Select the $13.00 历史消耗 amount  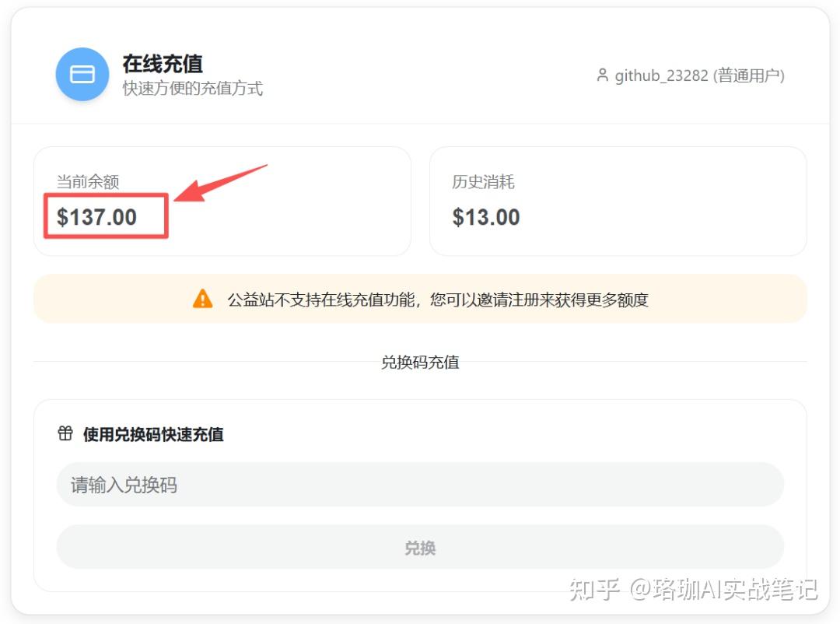coord(486,217)
